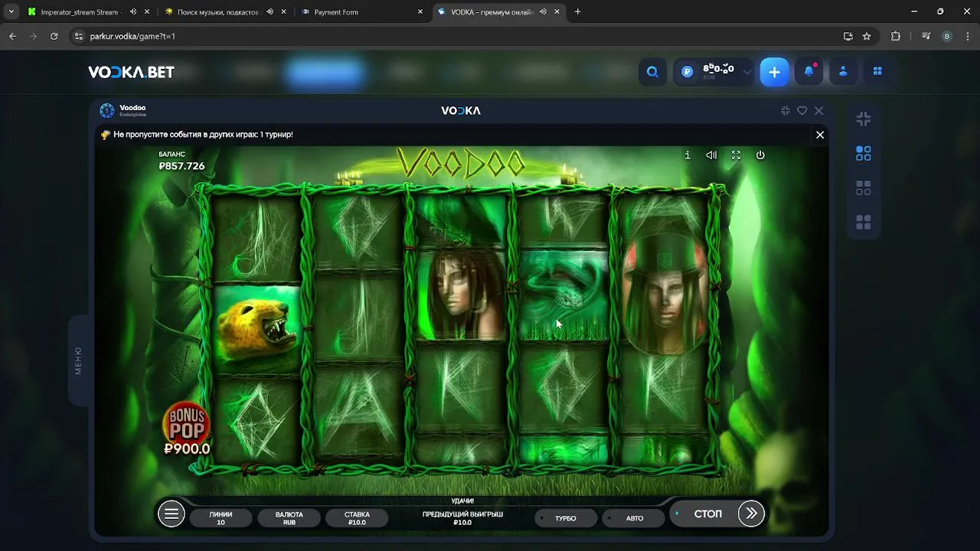980x551 pixels.
Task: Open the apps grid icon in site header
Action: (877, 71)
